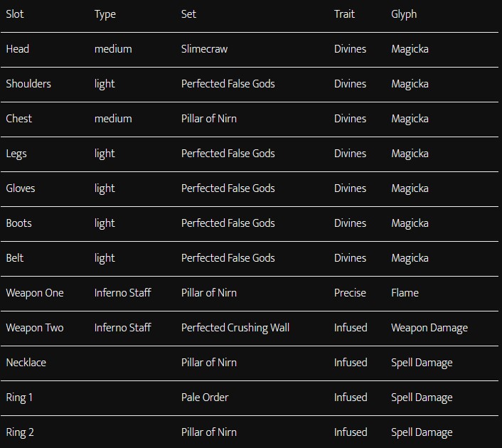The image size is (502, 448).
Task: Select the Pale Order set name
Action: [205, 398]
